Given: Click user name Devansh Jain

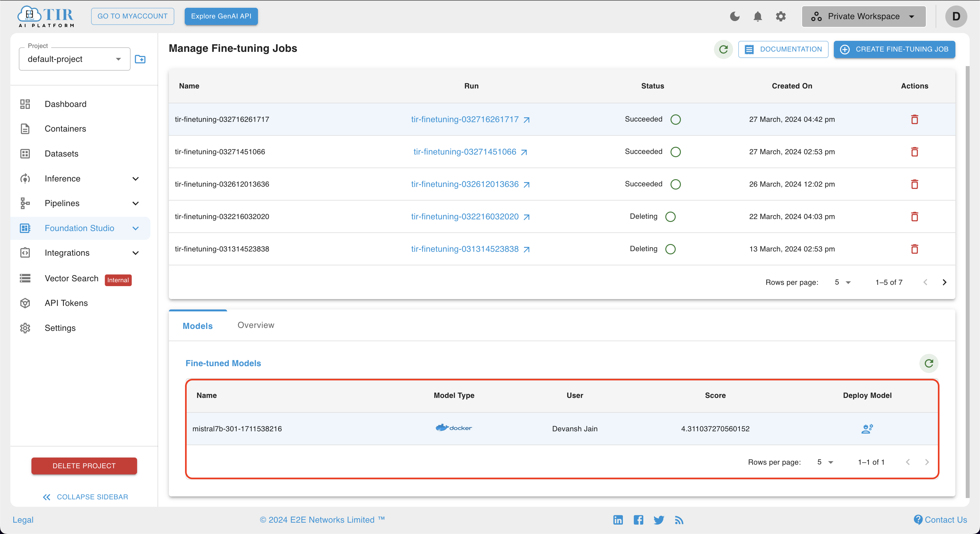Looking at the screenshot, I should coord(575,429).
